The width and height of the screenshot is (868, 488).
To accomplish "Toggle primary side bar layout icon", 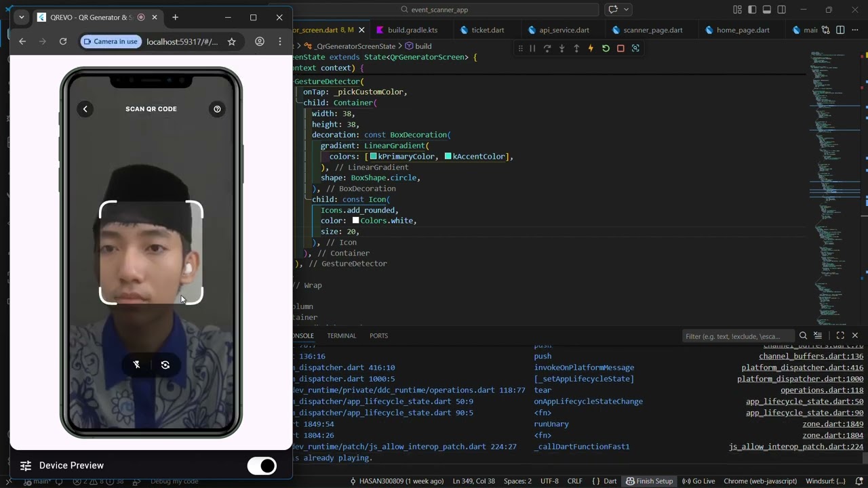I will pos(752,9).
